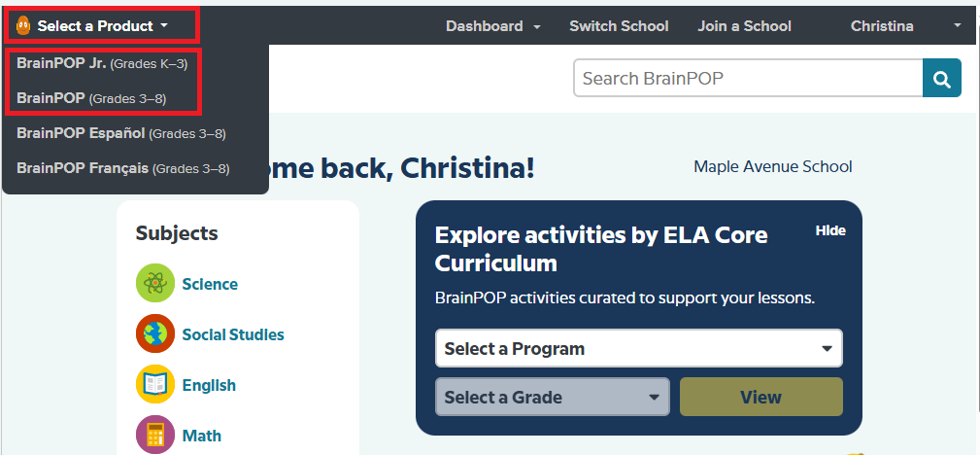Viewport: 980px width, 455px height.
Task: Open the Christina account menu
Action: [x=905, y=26]
